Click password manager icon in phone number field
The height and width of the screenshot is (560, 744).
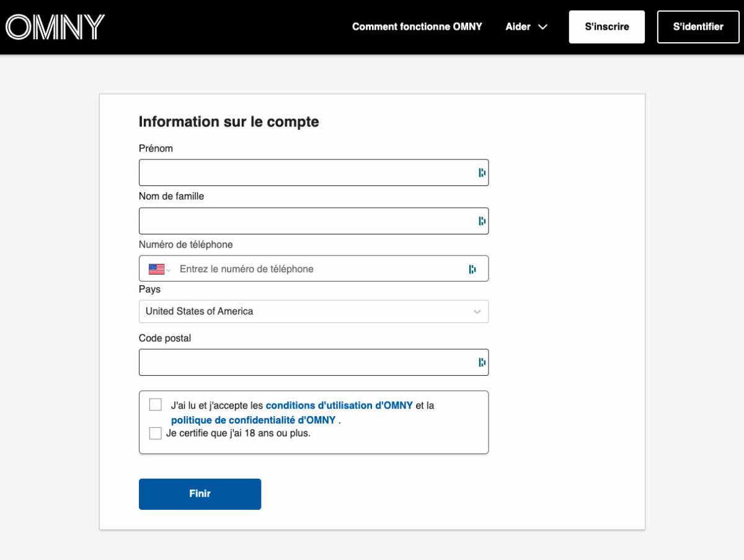pyautogui.click(x=472, y=269)
